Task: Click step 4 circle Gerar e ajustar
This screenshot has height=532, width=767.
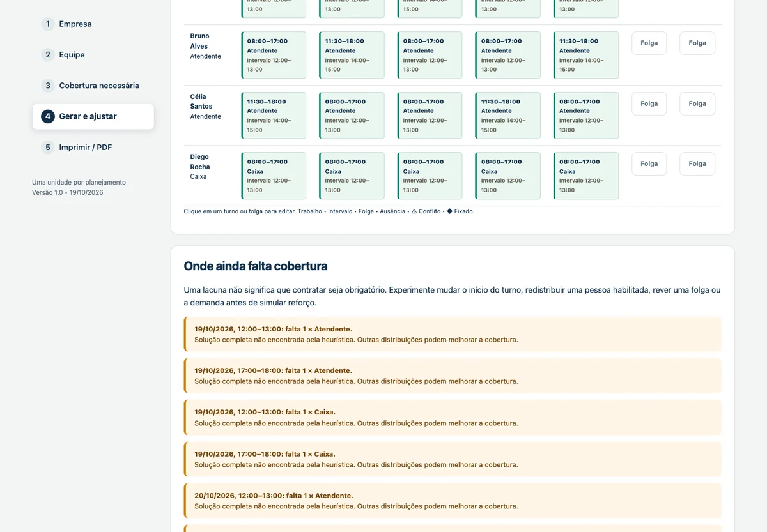Action: [47, 116]
